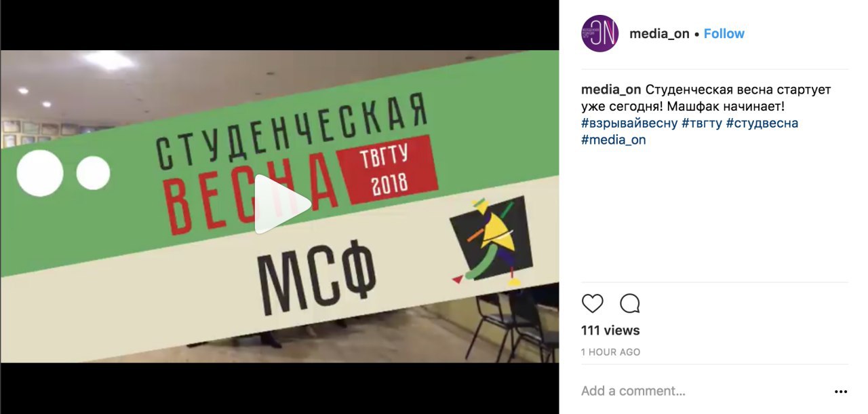The width and height of the screenshot is (868, 414).
Task: Open the #media_on hashtag
Action: pos(614,140)
